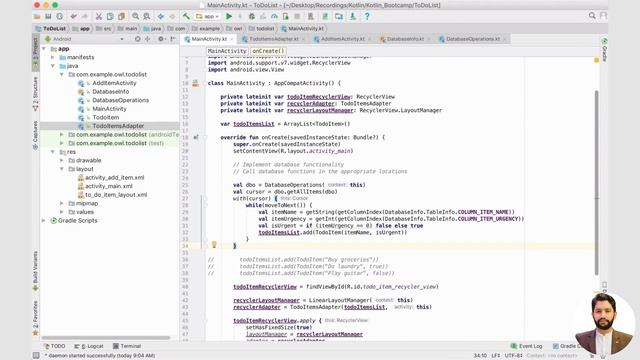Open the SDK Manager download icon
The width and height of the screenshot is (640, 360).
pyautogui.click(x=353, y=16)
